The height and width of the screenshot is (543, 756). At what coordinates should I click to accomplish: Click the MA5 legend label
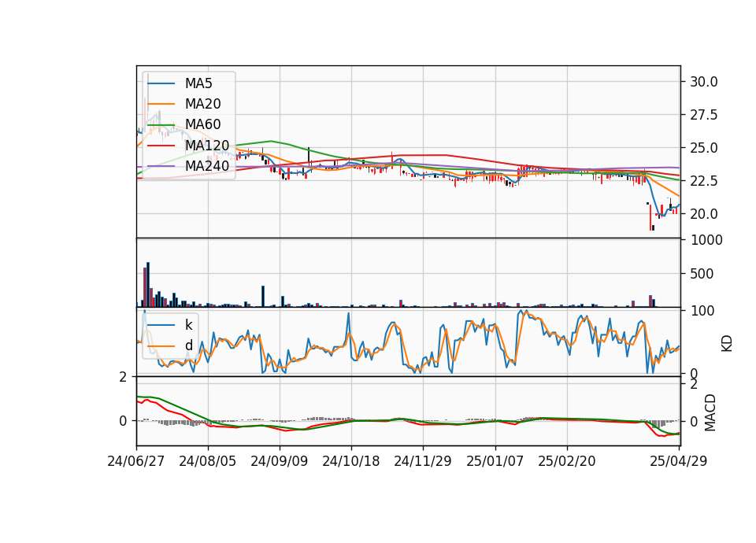coord(198,83)
